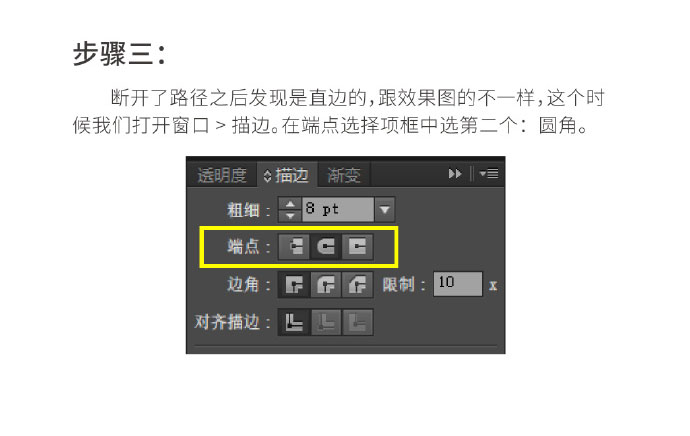Increase stroke weight with up stepper arrow

(290, 204)
